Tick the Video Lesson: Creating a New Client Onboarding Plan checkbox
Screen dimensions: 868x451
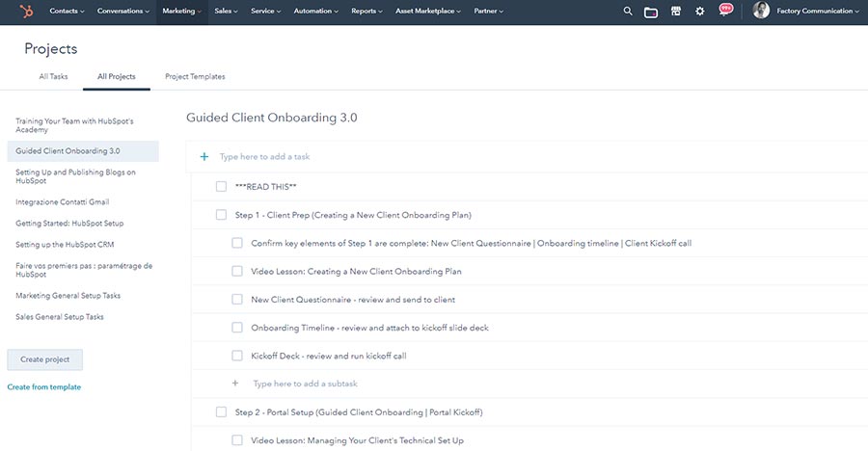pyautogui.click(x=237, y=271)
